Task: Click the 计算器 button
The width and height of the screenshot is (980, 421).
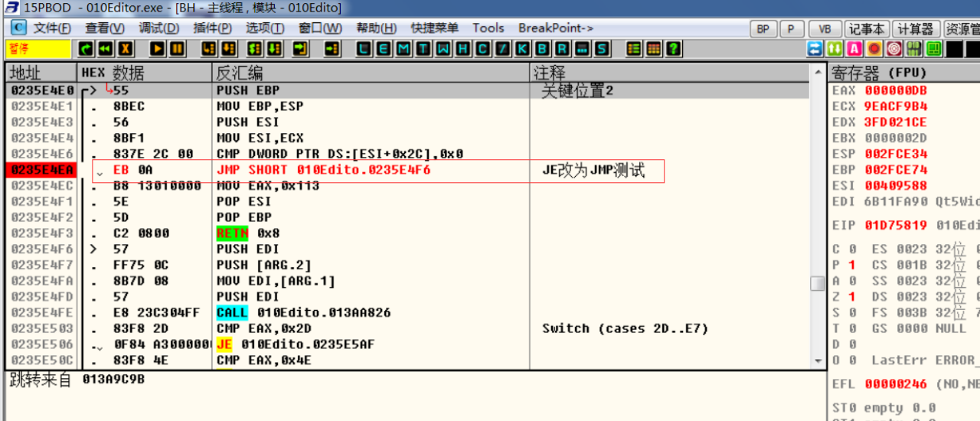Action: (x=916, y=29)
